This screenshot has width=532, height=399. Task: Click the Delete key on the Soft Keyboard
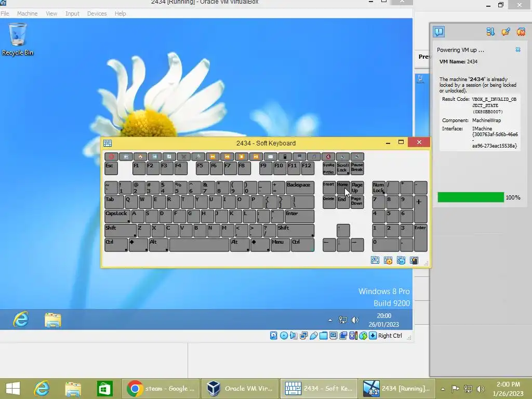click(329, 202)
